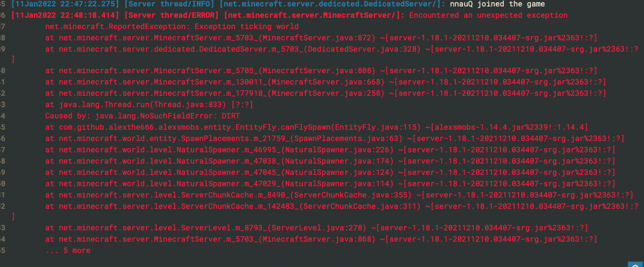The width and height of the screenshot is (644, 267).
Task: Click the blue button at bottom-right corner
Action: (635, 264)
